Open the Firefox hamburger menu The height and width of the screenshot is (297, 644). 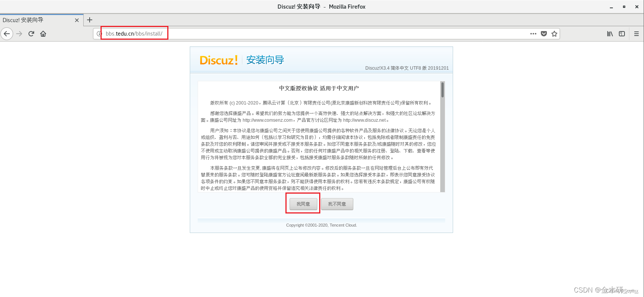coord(636,34)
